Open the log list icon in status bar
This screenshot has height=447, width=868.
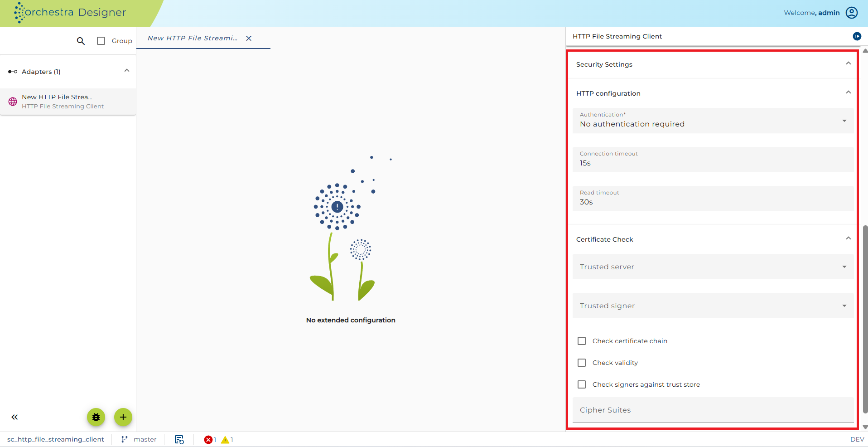179,440
